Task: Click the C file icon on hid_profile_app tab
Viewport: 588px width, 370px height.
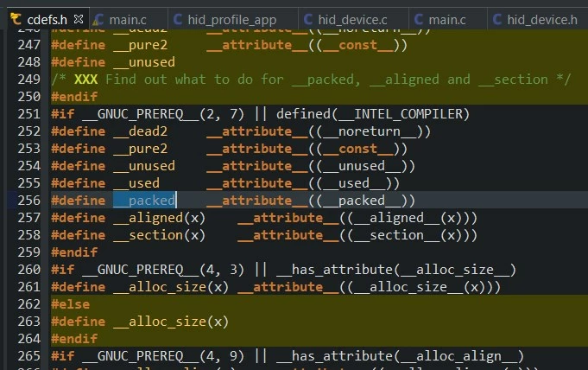Action: click(x=178, y=19)
